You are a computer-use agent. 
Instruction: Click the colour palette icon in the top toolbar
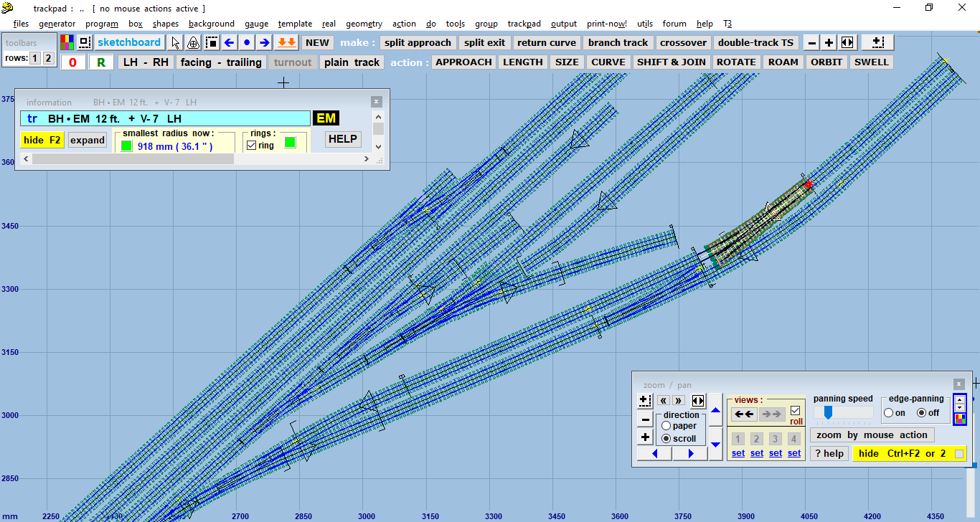tap(67, 42)
